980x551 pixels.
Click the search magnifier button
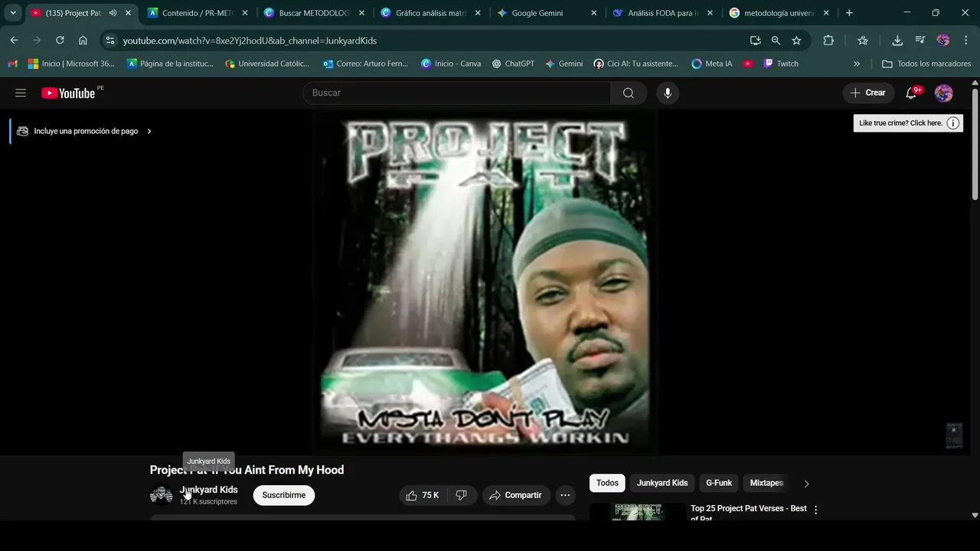pyautogui.click(x=629, y=93)
